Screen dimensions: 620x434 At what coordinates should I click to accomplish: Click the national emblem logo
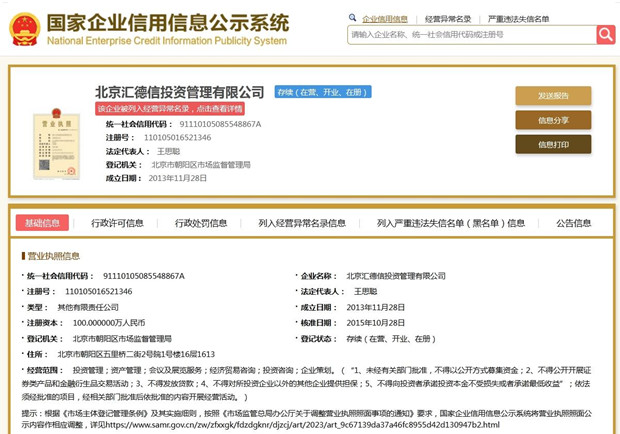pyautogui.click(x=25, y=29)
